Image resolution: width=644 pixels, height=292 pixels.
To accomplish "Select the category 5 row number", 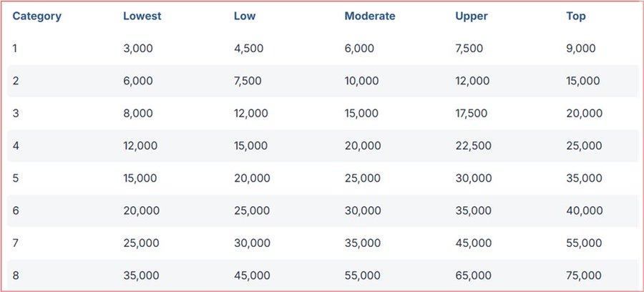I will point(16,178).
